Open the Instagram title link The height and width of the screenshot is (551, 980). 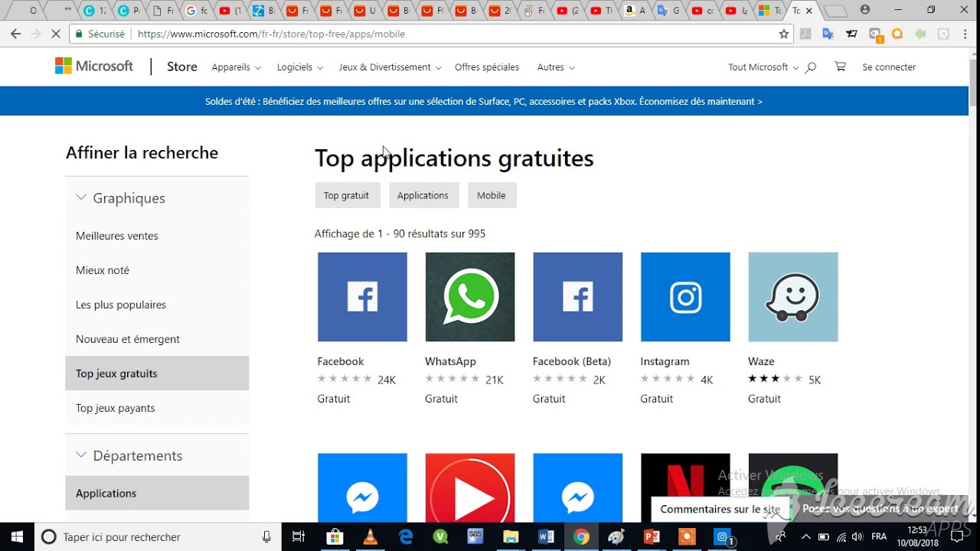pyautogui.click(x=665, y=361)
